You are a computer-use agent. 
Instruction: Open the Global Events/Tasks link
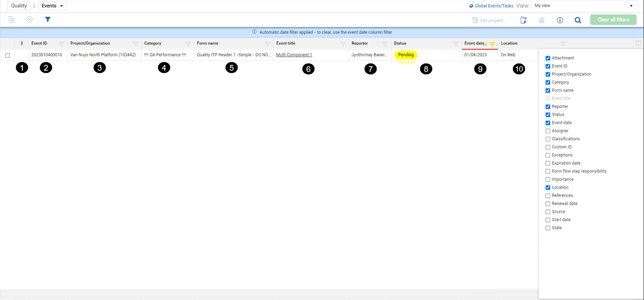(491, 6)
